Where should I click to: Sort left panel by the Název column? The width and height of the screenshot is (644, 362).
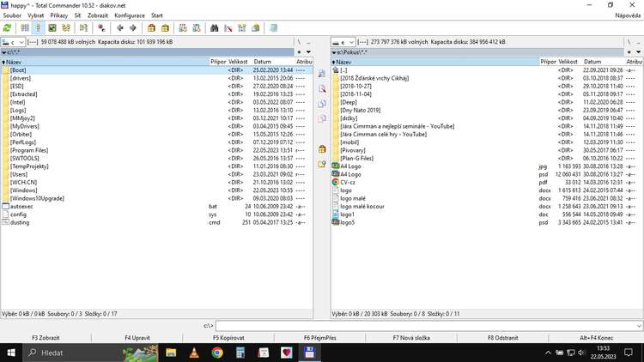point(105,62)
